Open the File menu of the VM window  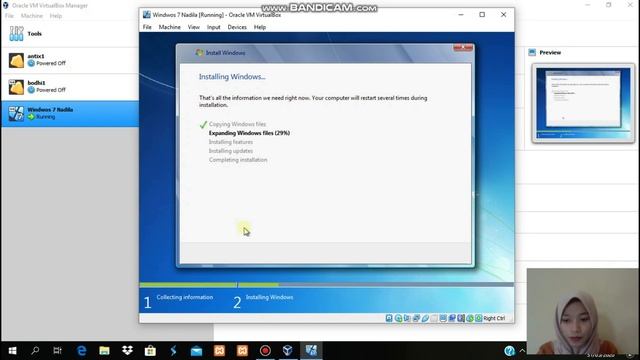tap(147, 27)
